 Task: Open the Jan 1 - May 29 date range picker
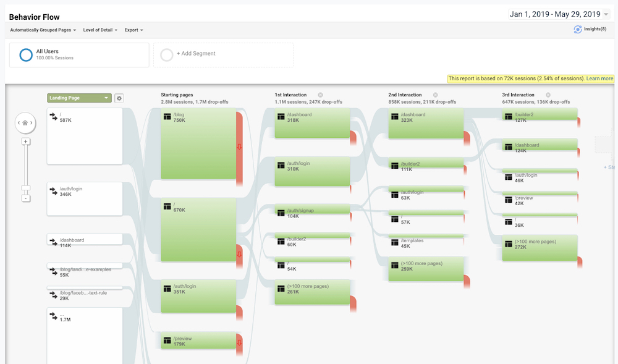click(x=559, y=13)
